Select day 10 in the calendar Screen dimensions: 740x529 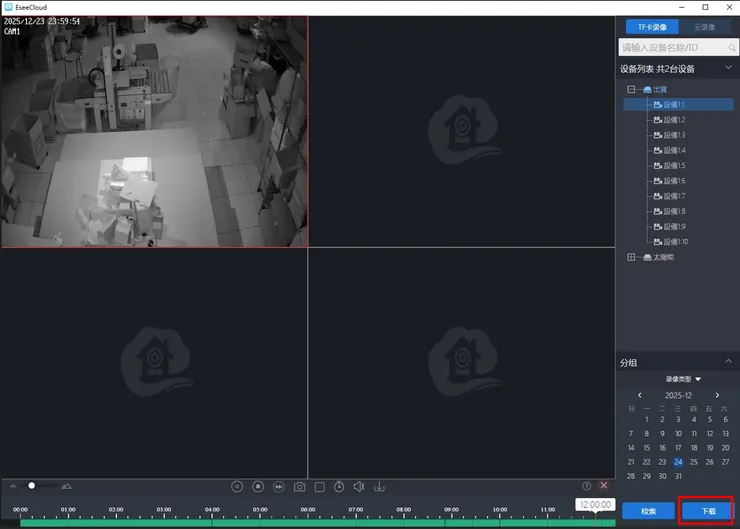(678, 434)
